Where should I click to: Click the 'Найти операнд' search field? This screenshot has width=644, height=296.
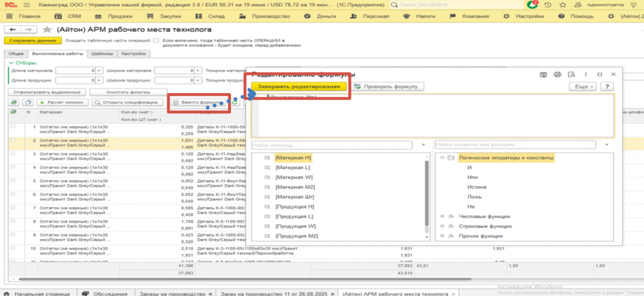(x=332, y=145)
